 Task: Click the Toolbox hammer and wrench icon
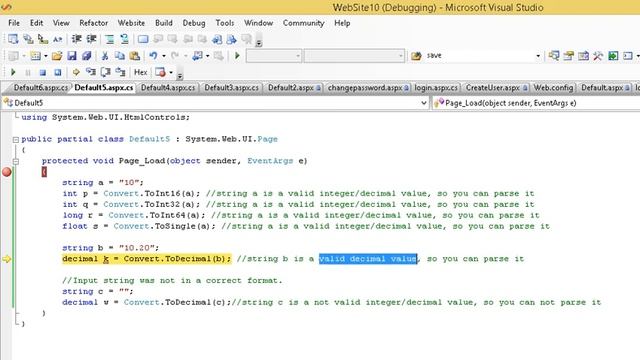(x=598, y=56)
